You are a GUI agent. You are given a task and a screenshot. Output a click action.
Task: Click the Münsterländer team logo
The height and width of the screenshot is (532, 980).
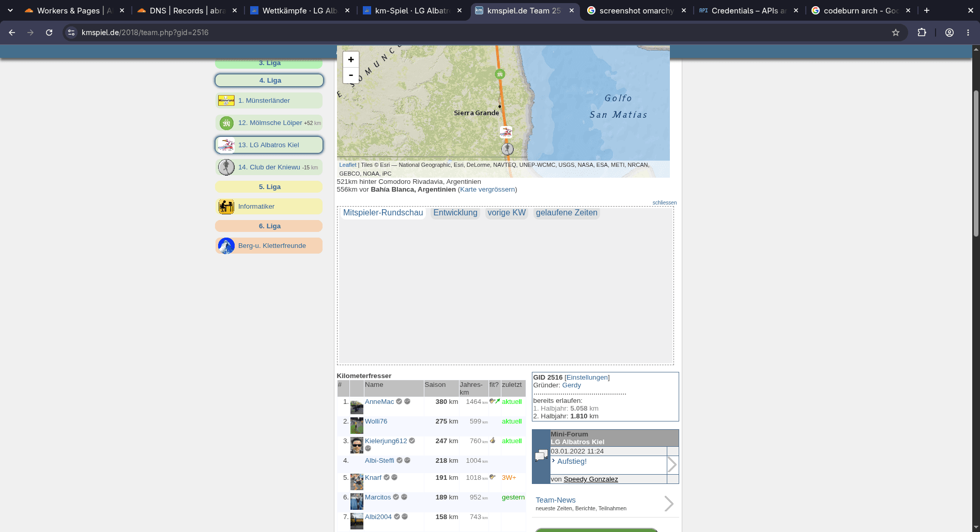point(226,101)
